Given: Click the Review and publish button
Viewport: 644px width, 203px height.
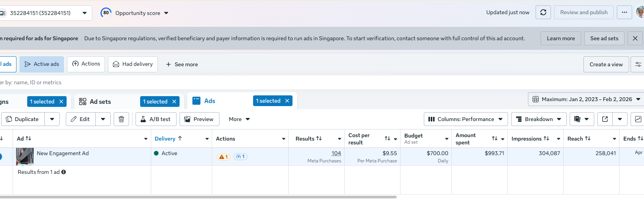Looking at the screenshot, I should click(584, 12).
